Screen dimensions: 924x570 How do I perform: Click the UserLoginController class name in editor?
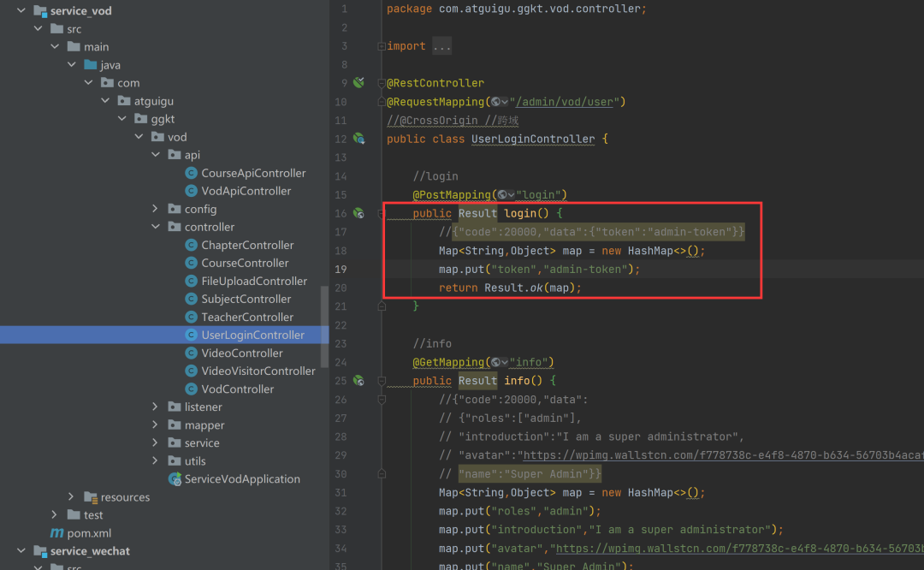pyautogui.click(x=532, y=139)
